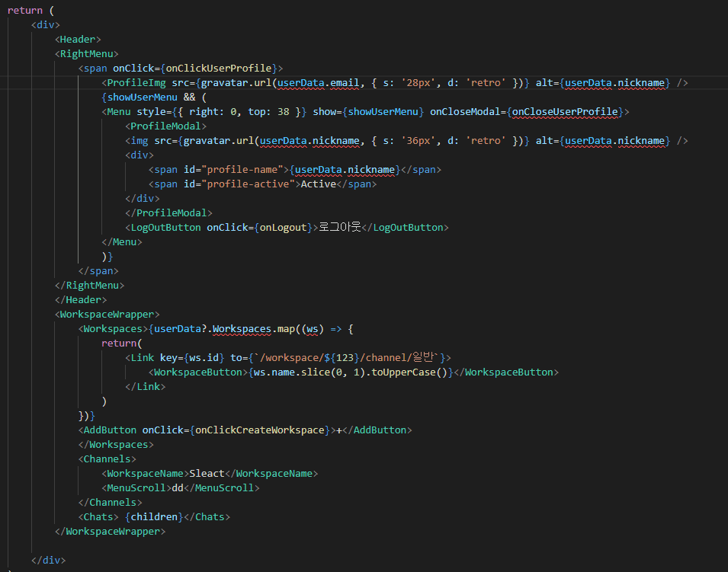The image size is (728, 572).
Task: Click the 'return(' inside map callback
Action: point(122,344)
